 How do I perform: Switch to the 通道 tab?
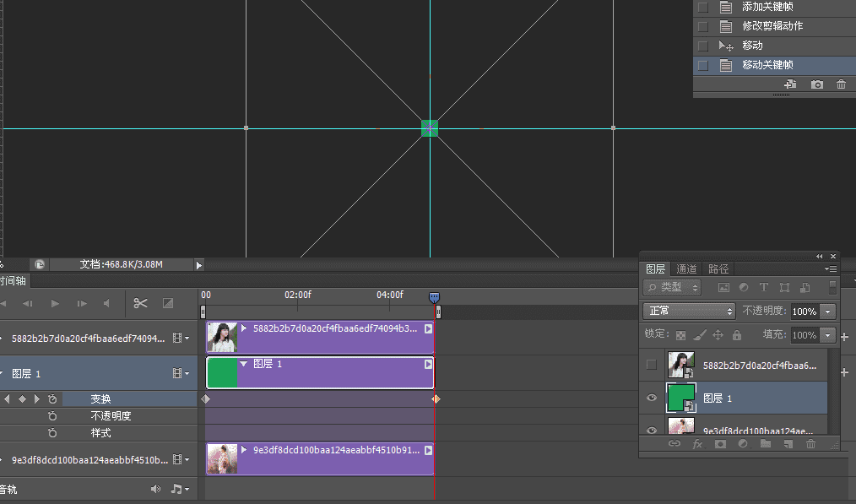(686, 269)
